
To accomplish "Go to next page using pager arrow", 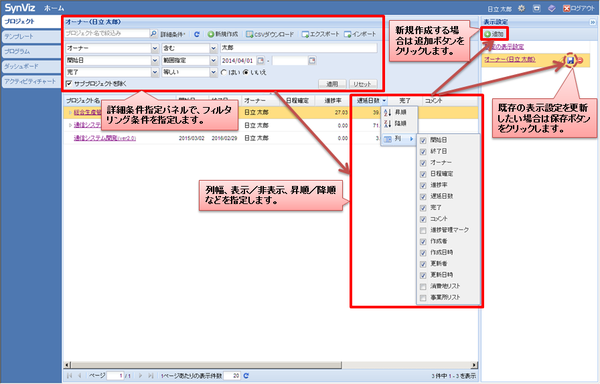I will coord(140,376).
